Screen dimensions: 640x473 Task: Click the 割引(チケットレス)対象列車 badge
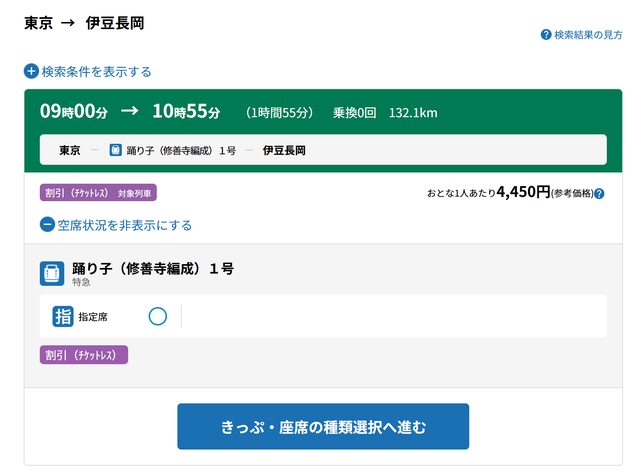point(98,193)
